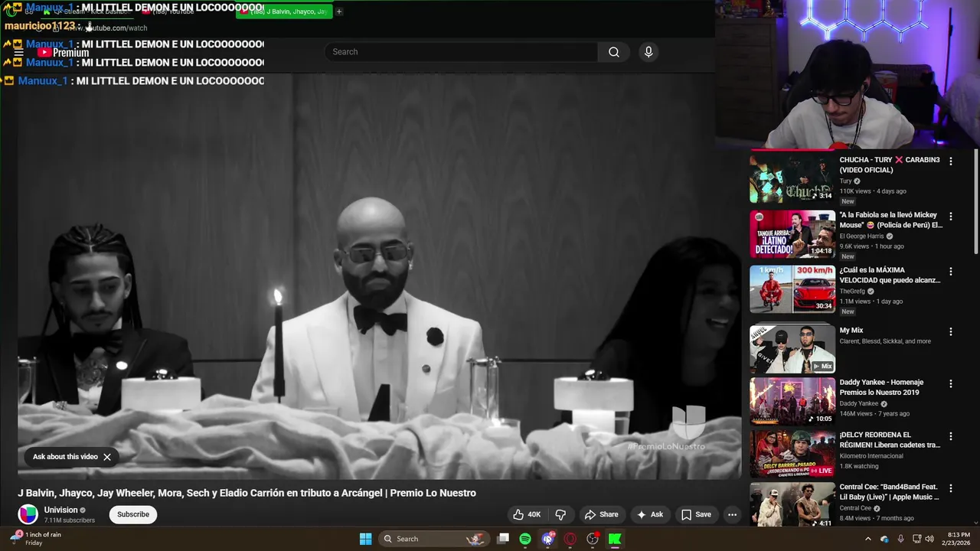Open the green Kick app on taskbar
980x551 pixels.
615,539
